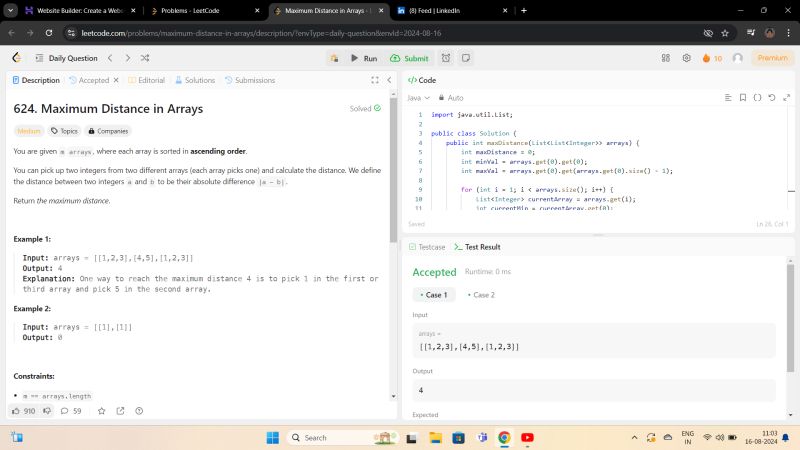The image size is (800, 450).
Task: Expand the Companies tag section
Action: pos(107,131)
